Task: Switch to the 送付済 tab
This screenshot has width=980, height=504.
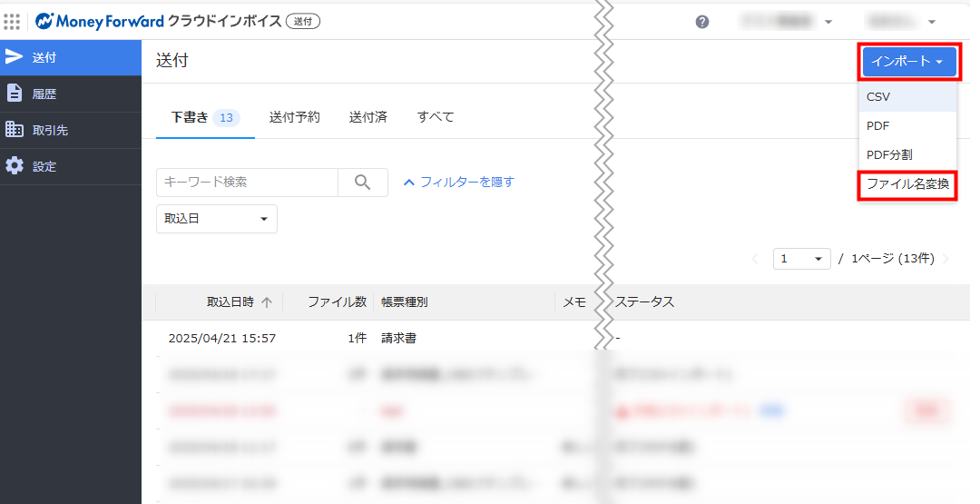Action: (x=368, y=117)
